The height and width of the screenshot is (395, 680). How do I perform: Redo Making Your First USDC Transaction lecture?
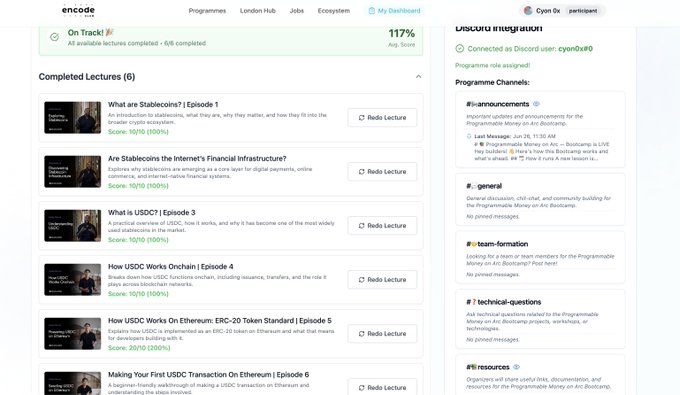[382, 387]
